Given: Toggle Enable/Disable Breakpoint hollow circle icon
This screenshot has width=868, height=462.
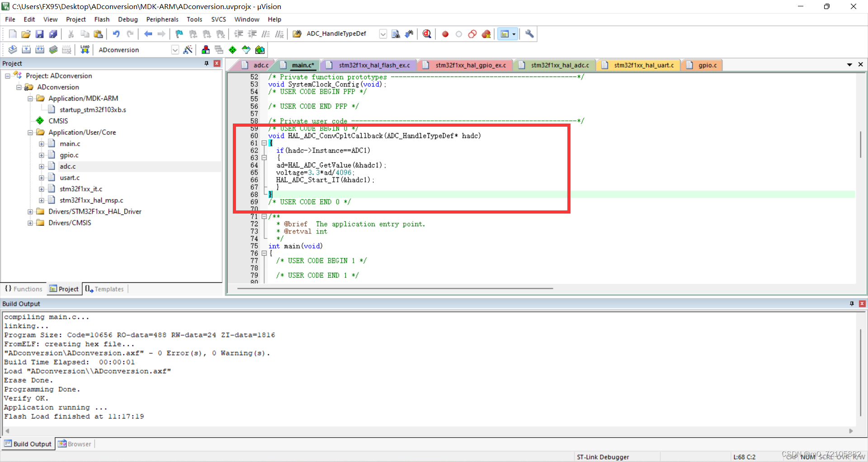Looking at the screenshot, I should click(x=459, y=33).
